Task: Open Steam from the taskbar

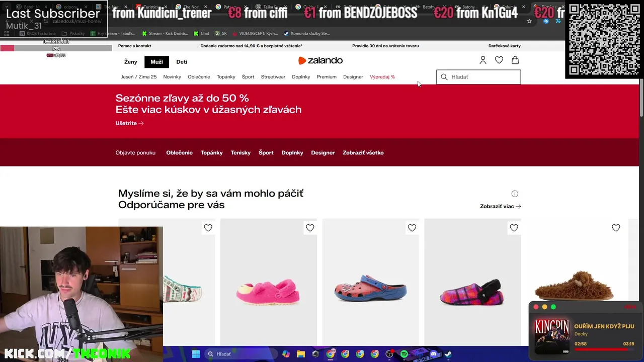Action: pyautogui.click(x=448, y=354)
